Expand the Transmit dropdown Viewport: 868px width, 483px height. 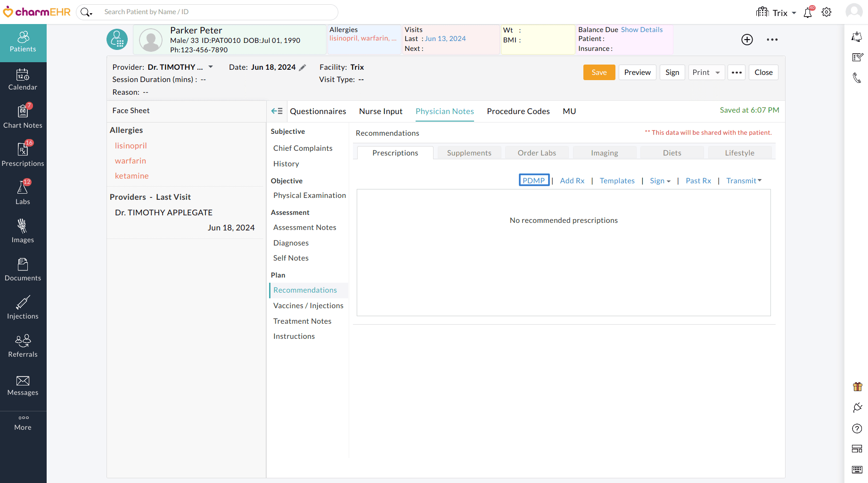pos(744,181)
